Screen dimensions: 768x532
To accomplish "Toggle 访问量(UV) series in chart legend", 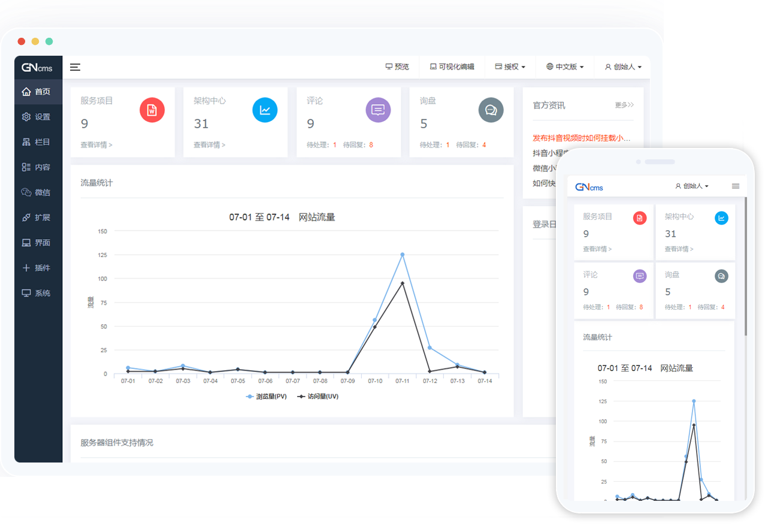I will [318, 397].
